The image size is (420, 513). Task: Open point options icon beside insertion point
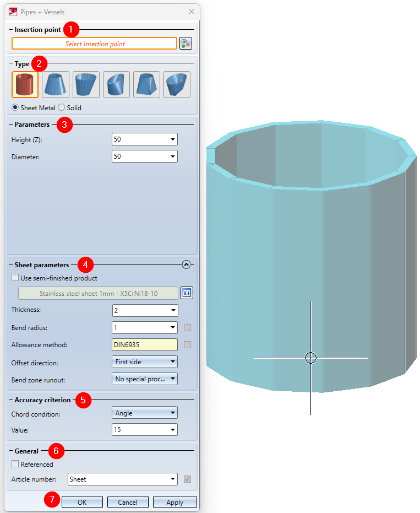[186, 44]
